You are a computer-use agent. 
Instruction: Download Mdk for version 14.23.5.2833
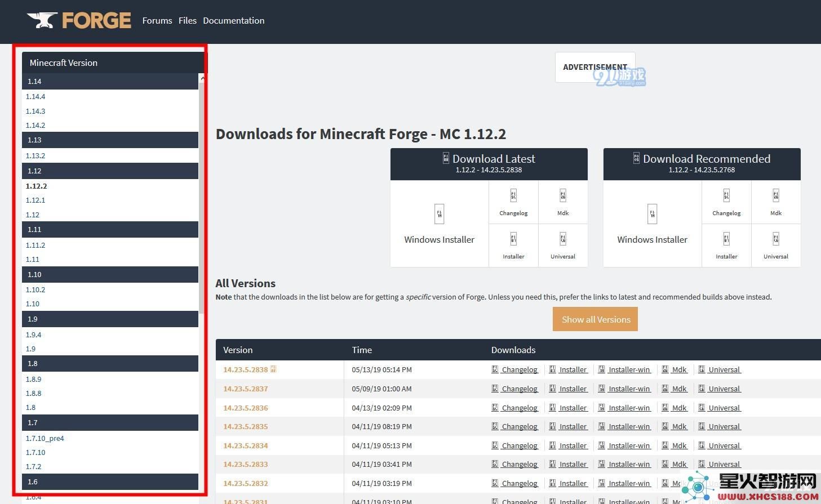point(675,464)
